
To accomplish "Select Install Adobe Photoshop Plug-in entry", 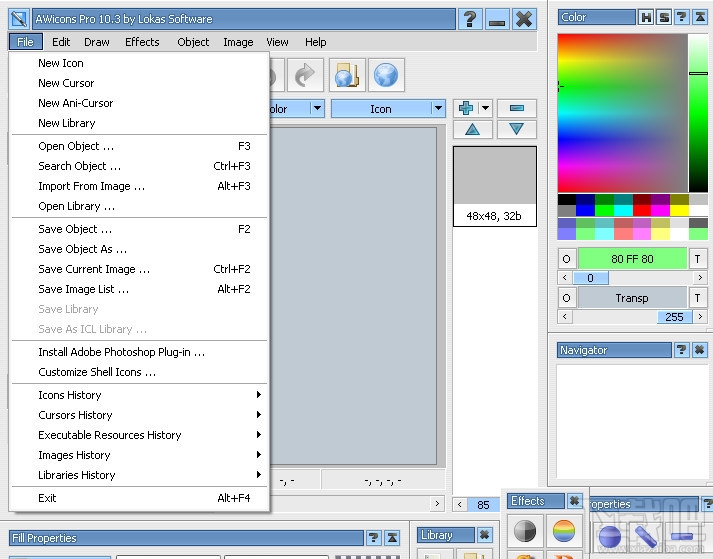I will (x=139, y=352).
